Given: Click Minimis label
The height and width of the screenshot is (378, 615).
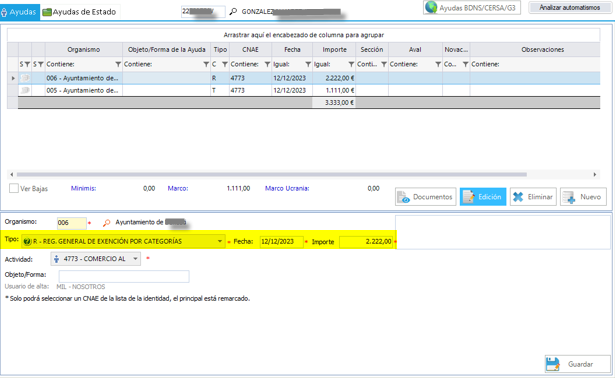Looking at the screenshot, I should click(83, 188).
